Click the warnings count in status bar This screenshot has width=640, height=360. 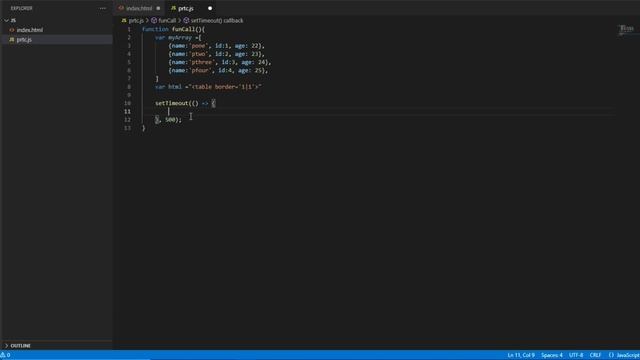point(5,355)
